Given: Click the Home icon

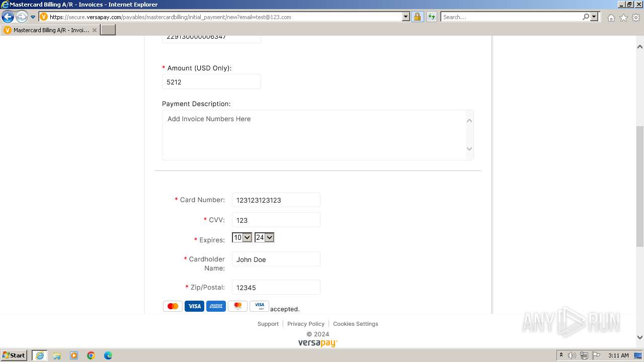Looking at the screenshot, I should click(611, 18).
